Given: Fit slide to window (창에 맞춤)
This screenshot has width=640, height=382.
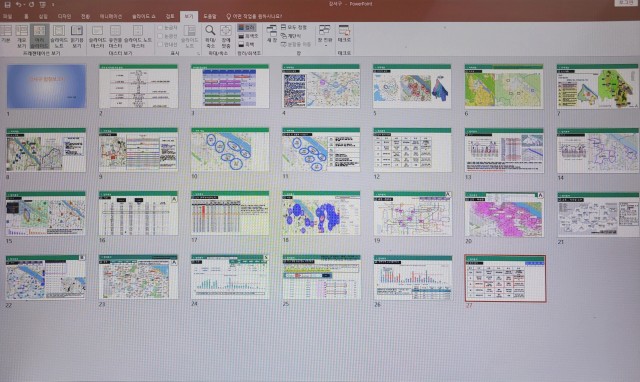Looking at the screenshot, I should point(226,36).
